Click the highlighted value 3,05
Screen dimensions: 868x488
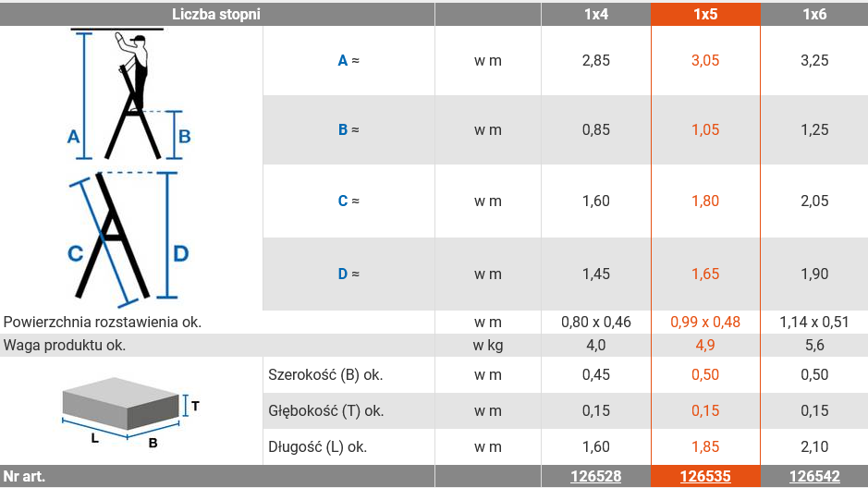click(x=705, y=60)
